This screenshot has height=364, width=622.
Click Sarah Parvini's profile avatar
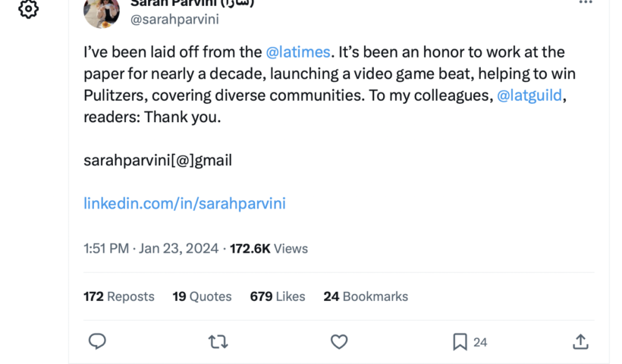point(101,11)
